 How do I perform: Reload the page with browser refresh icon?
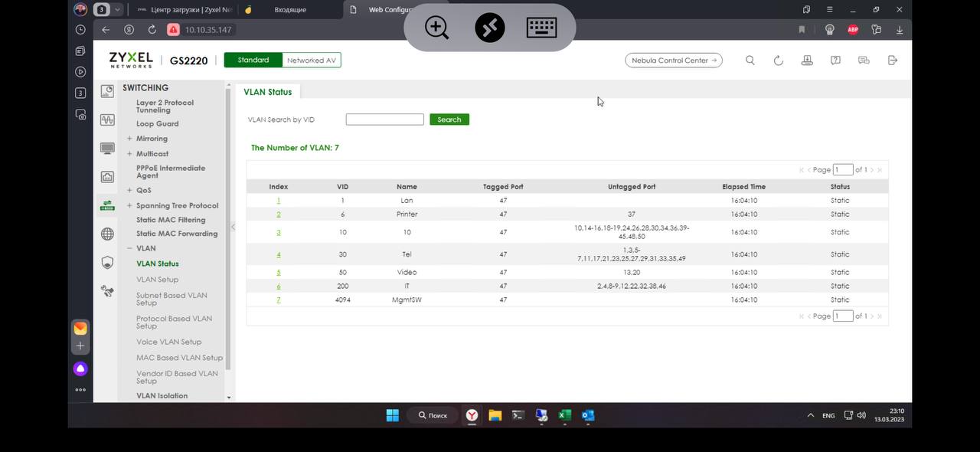pos(152,30)
